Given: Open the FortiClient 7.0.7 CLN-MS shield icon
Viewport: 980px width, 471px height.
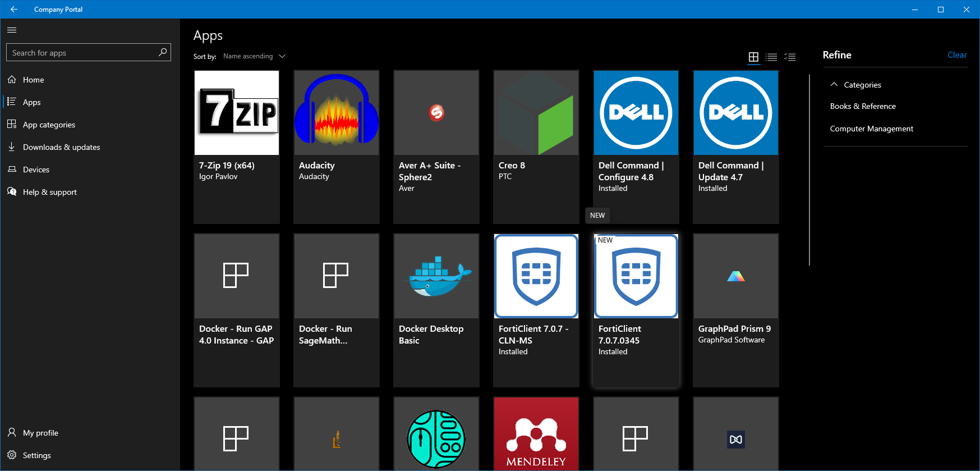Looking at the screenshot, I should pyautogui.click(x=536, y=276).
